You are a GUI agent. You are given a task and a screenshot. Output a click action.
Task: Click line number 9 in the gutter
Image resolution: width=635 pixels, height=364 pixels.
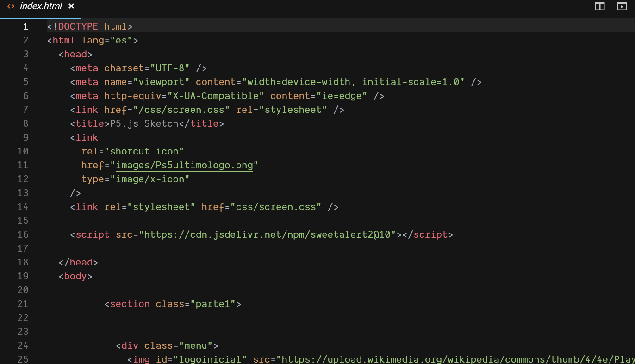click(25, 137)
